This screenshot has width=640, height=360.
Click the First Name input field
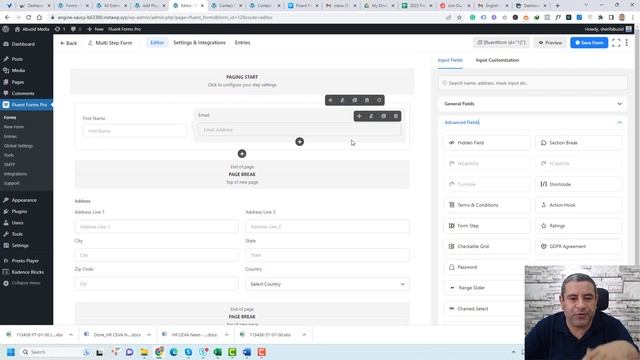click(135, 131)
